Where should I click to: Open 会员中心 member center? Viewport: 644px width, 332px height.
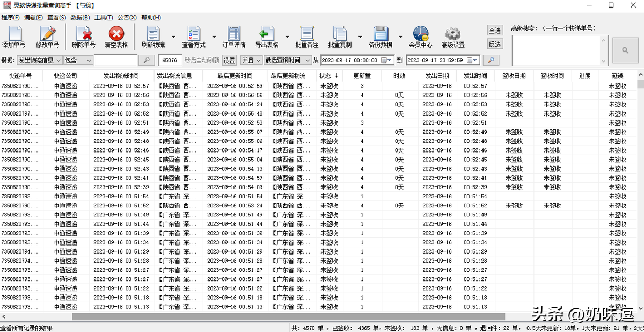tap(420, 37)
